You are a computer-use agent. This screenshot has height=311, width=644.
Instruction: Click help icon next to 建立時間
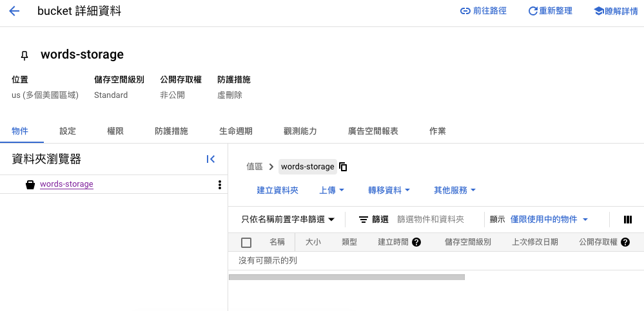click(416, 242)
